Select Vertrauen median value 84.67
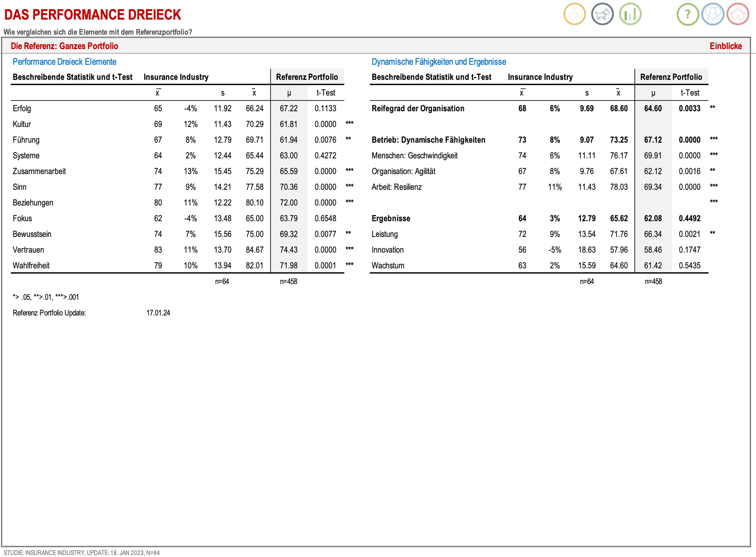This screenshot has height=557, width=756. pos(254,250)
